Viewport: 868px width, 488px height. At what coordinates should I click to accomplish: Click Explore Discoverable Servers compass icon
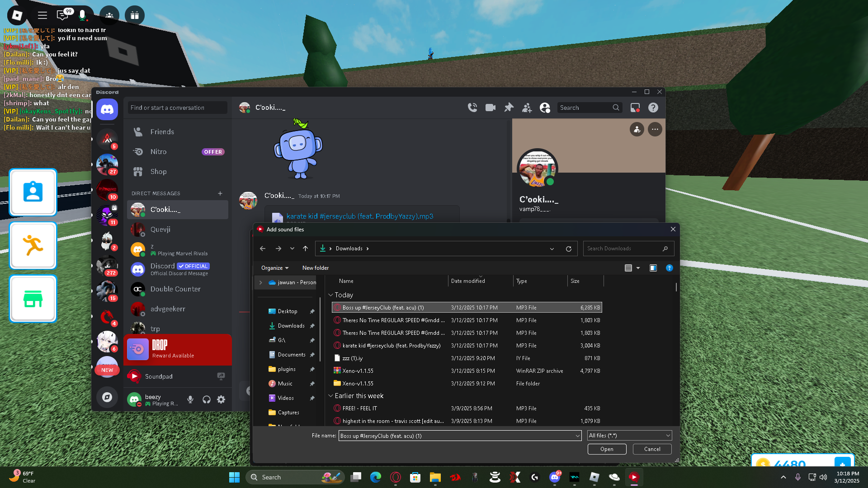click(107, 397)
